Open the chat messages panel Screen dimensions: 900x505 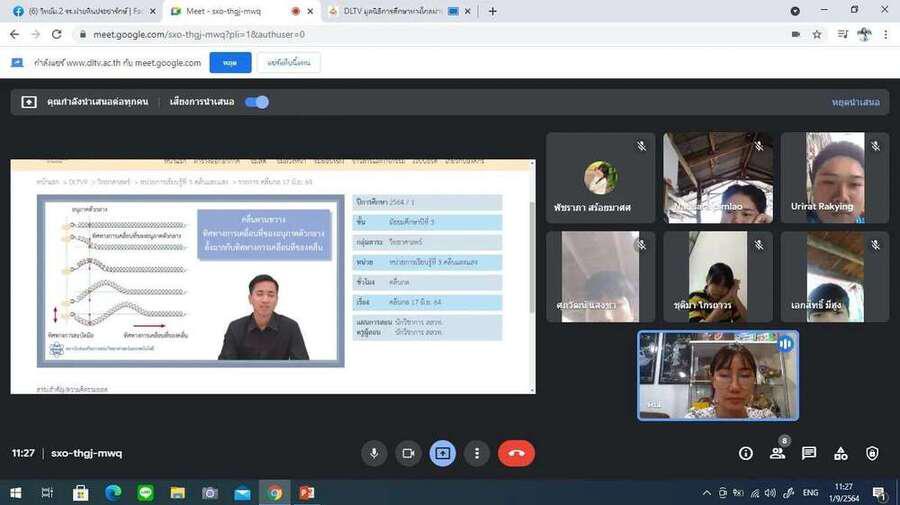[809, 453]
